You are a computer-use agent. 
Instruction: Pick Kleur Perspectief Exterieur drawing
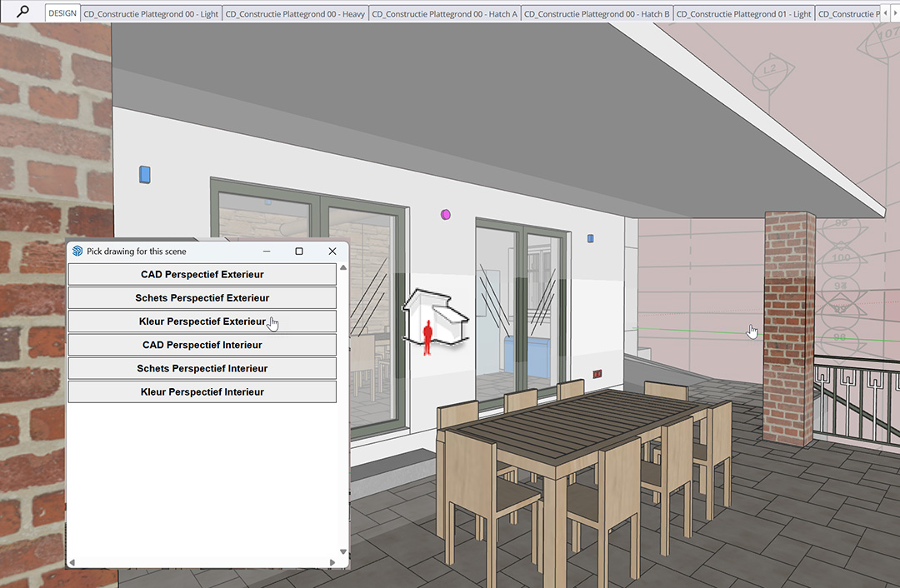tap(202, 321)
